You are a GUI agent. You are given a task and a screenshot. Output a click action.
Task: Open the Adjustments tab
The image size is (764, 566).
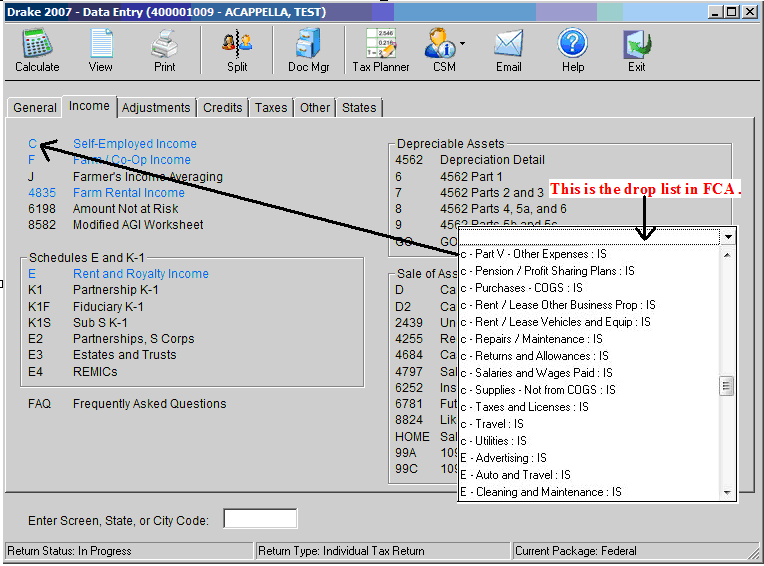(x=156, y=108)
